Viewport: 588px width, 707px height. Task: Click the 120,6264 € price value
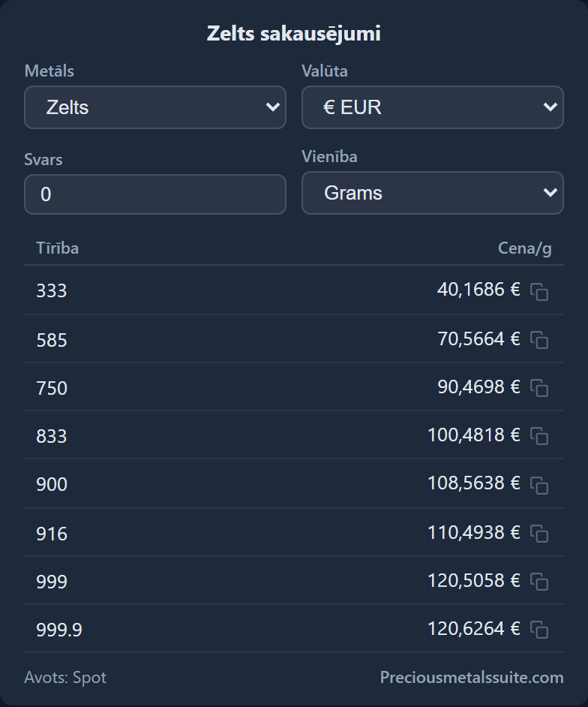473,628
